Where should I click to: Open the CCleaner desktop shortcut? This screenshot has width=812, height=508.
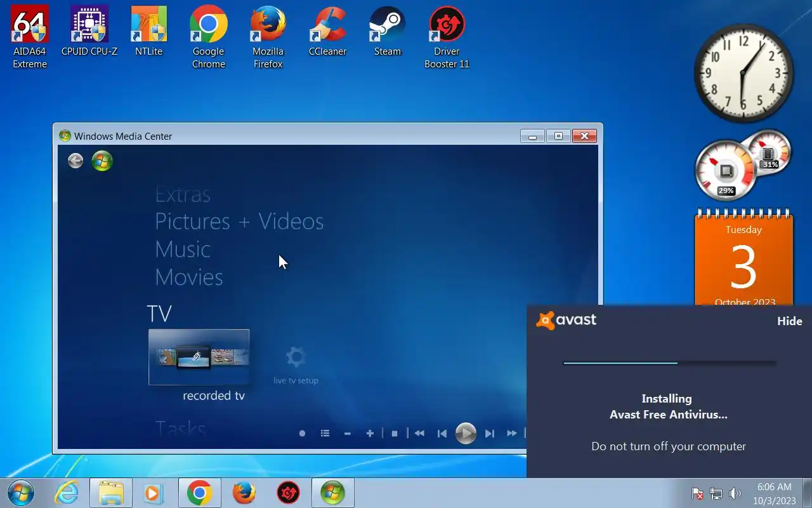[x=328, y=32]
